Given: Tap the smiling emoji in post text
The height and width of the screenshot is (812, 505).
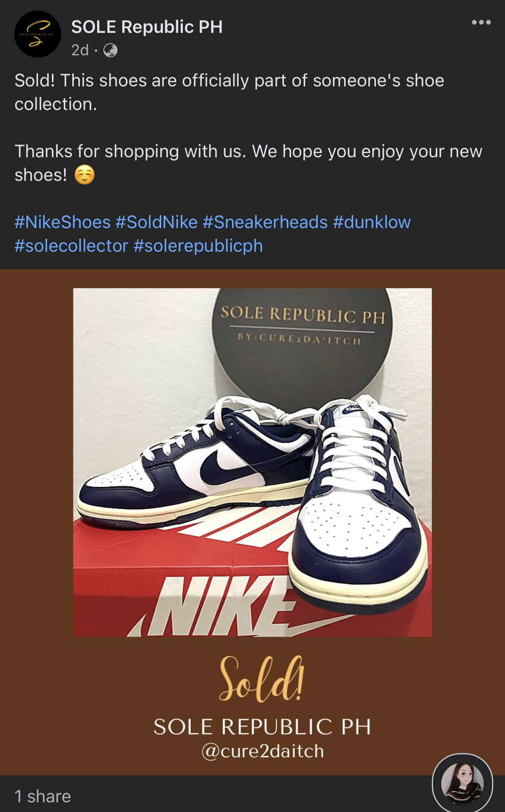Looking at the screenshot, I should [x=85, y=175].
